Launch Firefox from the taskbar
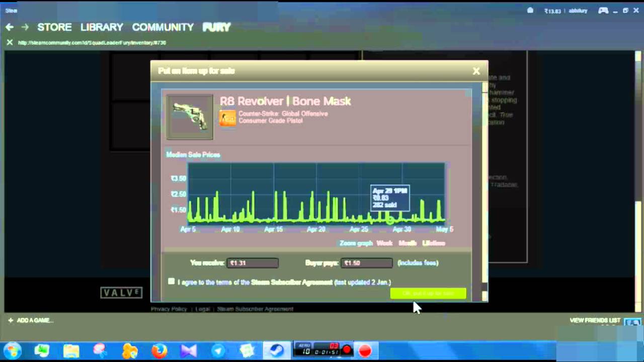 pyautogui.click(x=159, y=350)
